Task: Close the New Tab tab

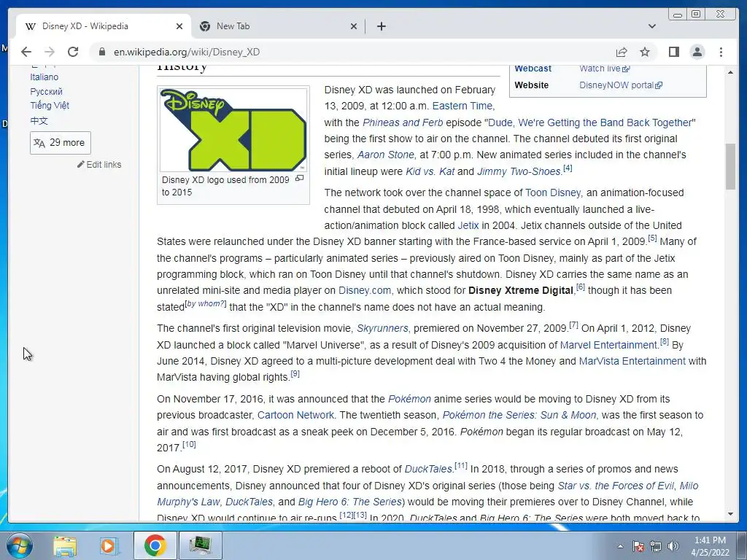Action: click(354, 26)
